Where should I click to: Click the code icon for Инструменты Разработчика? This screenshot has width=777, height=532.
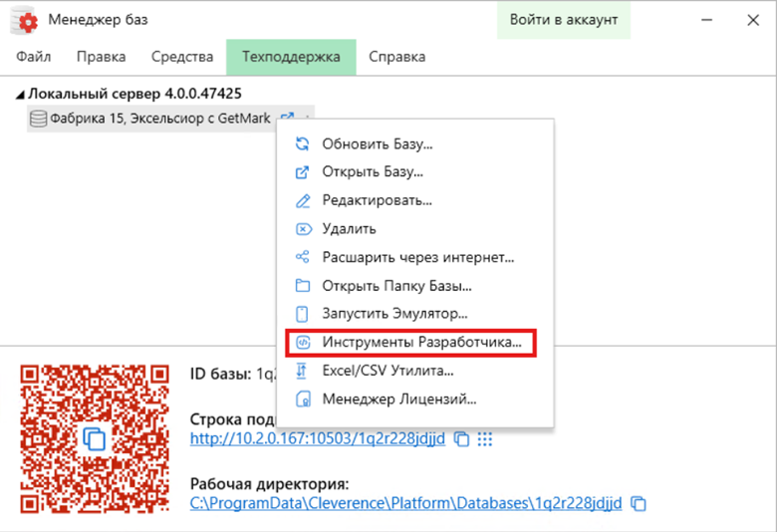point(303,342)
